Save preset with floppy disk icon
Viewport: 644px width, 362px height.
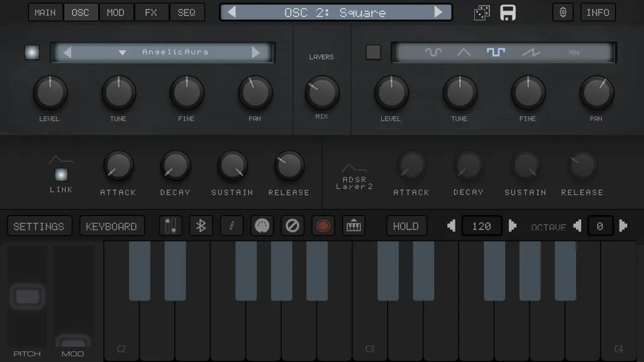tap(508, 13)
